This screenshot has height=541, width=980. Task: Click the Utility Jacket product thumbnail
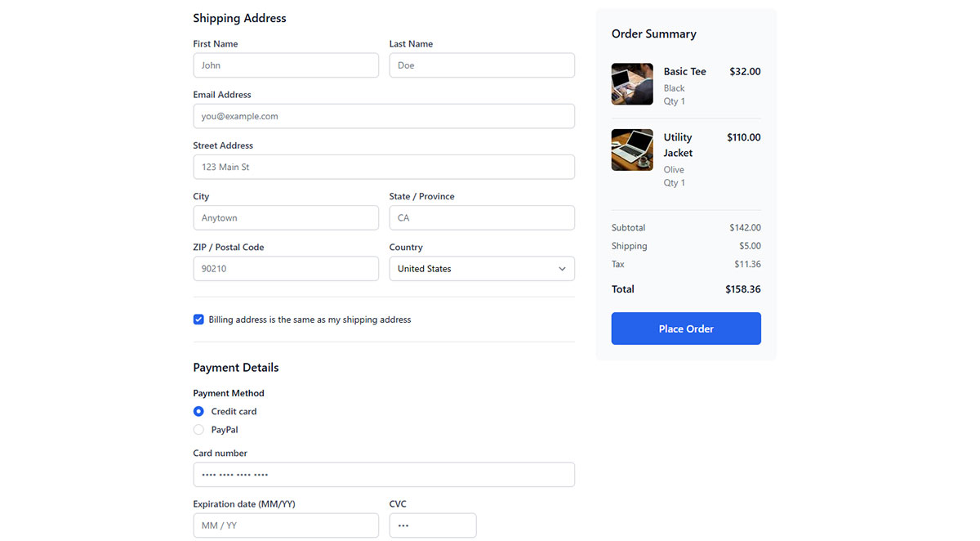[631, 150]
